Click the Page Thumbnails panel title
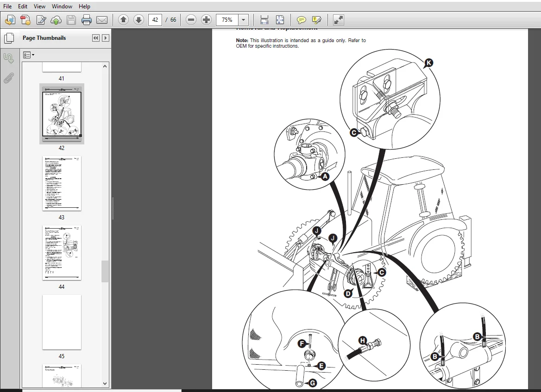This screenshot has height=392, width=541. click(x=44, y=38)
